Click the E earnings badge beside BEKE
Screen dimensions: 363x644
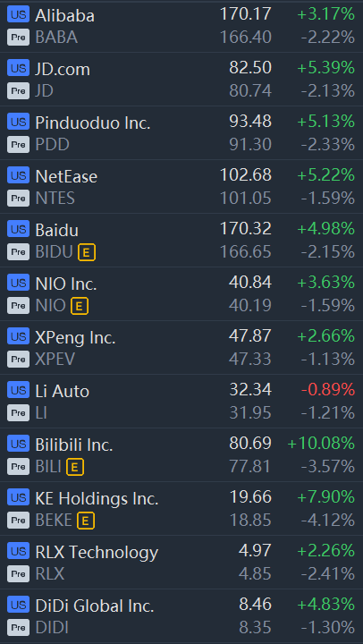(x=86, y=521)
